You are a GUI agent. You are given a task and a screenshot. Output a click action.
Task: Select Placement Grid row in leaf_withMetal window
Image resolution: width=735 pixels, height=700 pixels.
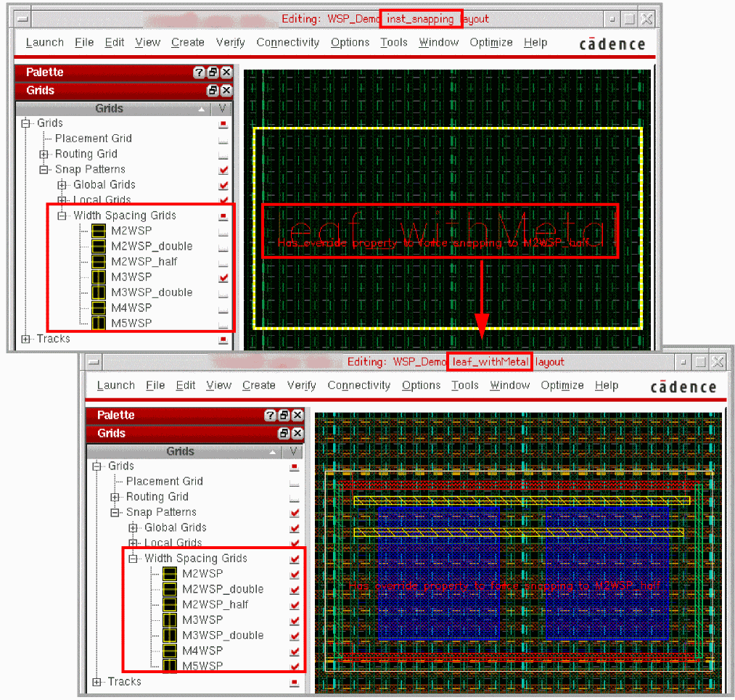point(164,481)
